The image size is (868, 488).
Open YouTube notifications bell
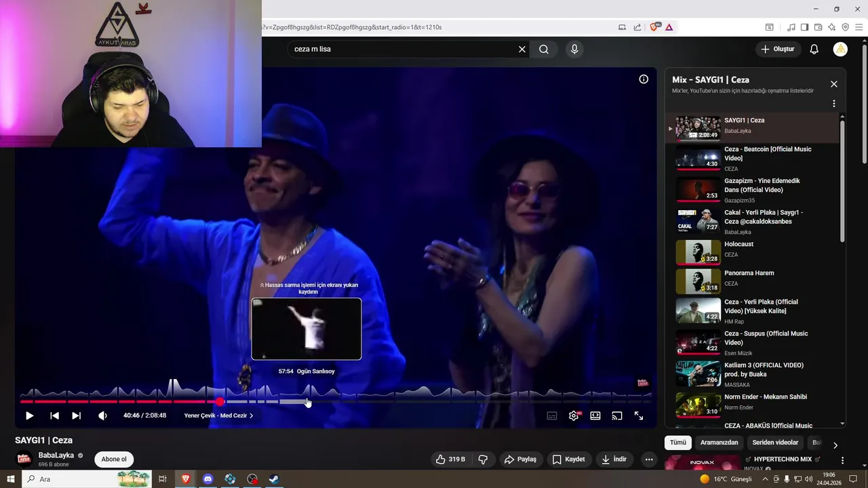(x=814, y=49)
